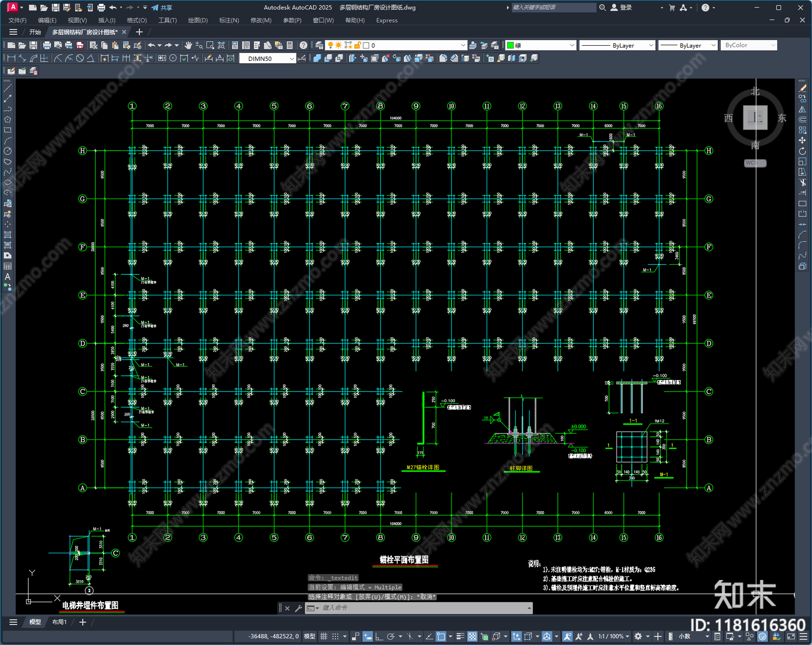Open the 标注(N) menu
The width and height of the screenshot is (812, 645).
click(228, 20)
